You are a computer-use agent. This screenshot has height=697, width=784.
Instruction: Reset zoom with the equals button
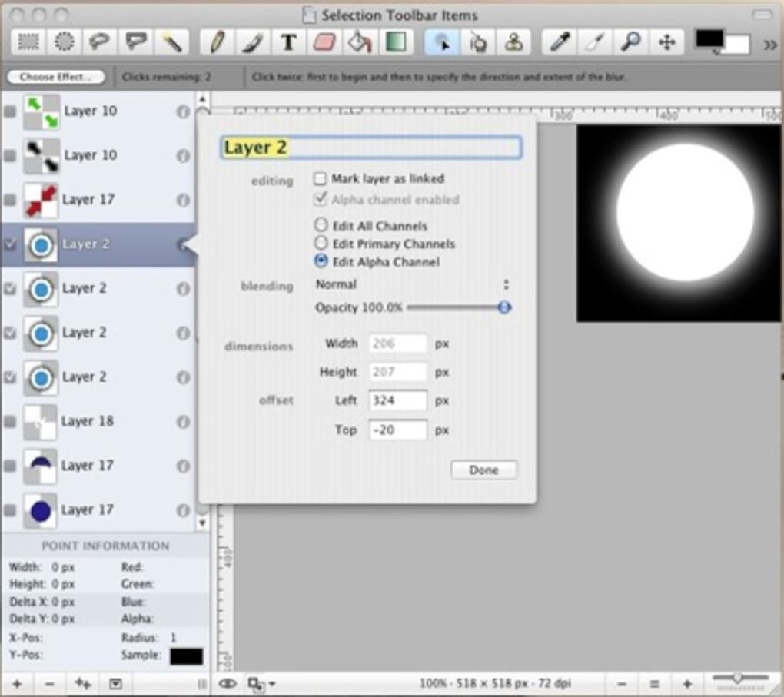(655, 684)
